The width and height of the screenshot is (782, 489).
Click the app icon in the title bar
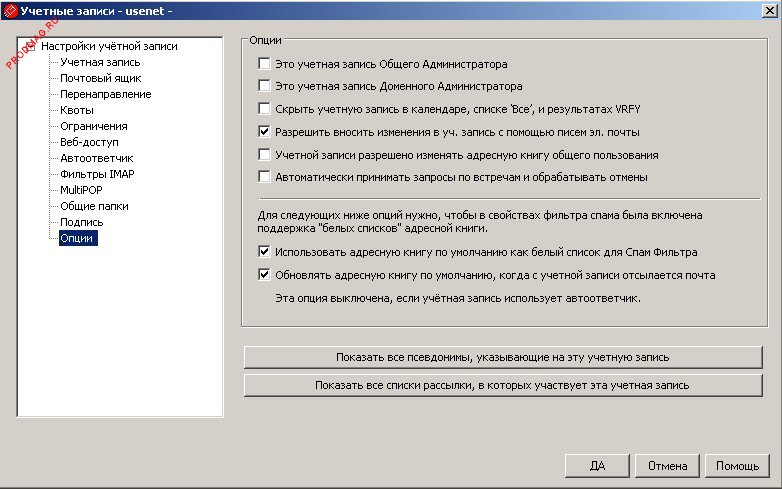[x=12, y=12]
